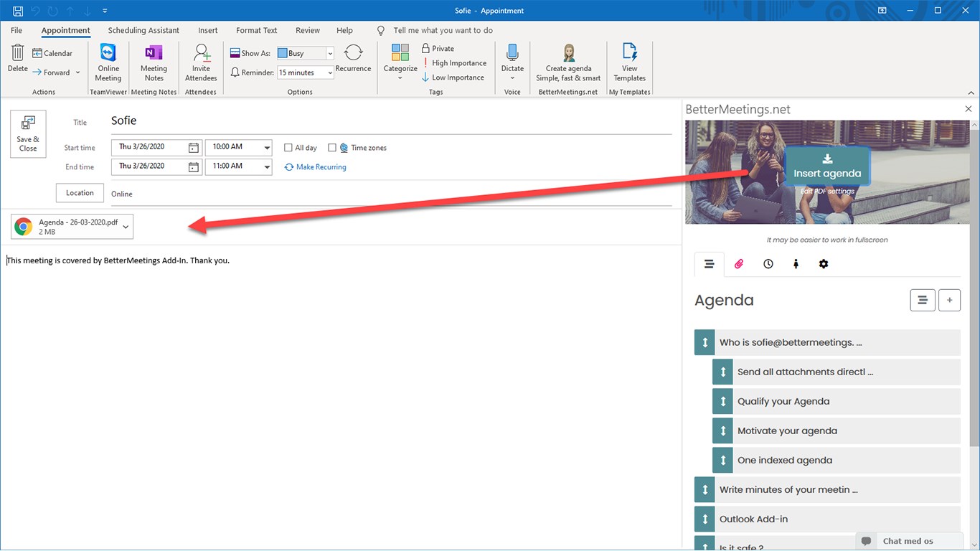Click the reorder handle for 'Outlook Add-in'
The height and width of the screenshot is (551, 980).
pyautogui.click(x=705, y=519)
